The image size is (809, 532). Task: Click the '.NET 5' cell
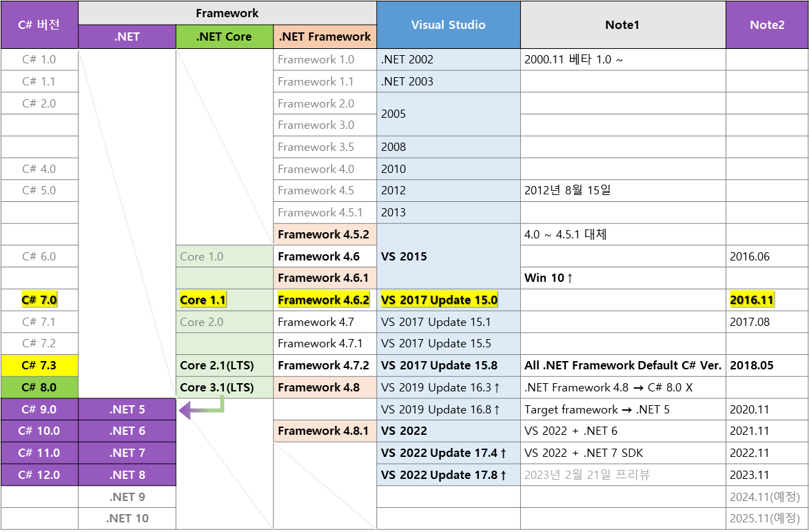(x=127, y=409)
